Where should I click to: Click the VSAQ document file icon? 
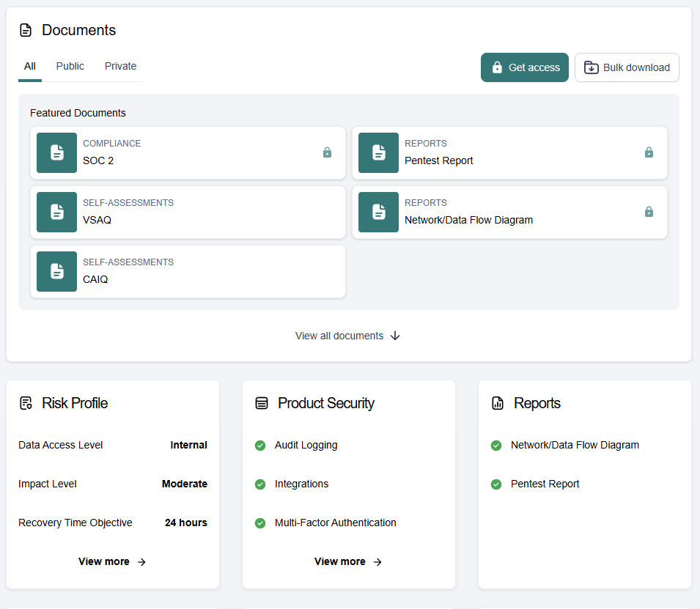tap(56, 212)
